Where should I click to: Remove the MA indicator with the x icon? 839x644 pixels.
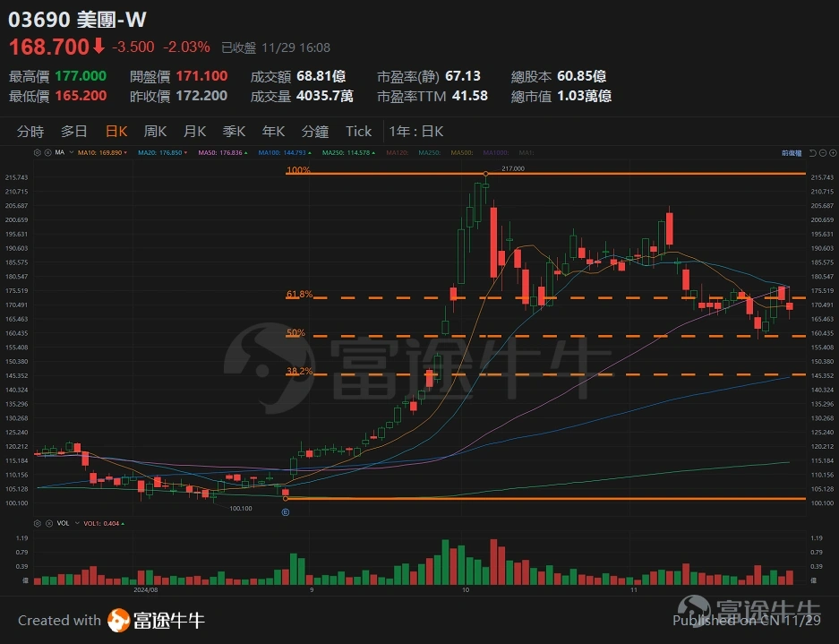(x=47, y=152)
